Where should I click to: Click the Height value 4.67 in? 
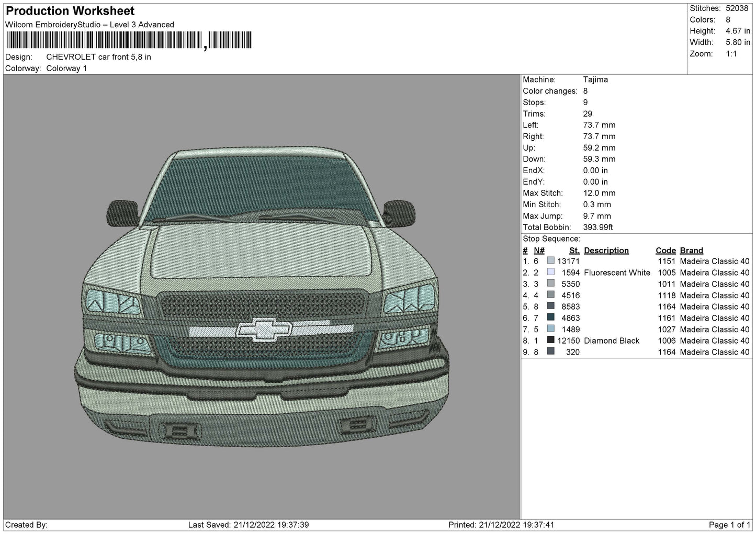[738, 31]
